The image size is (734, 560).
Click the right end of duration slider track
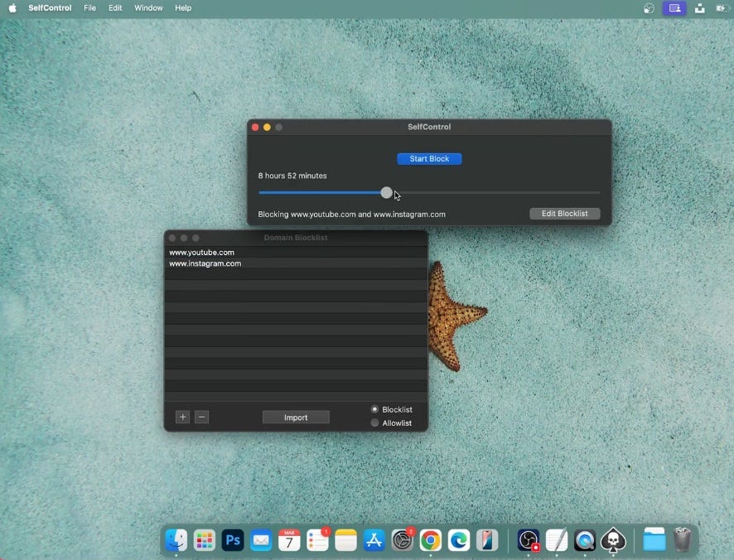click(597, 192)
